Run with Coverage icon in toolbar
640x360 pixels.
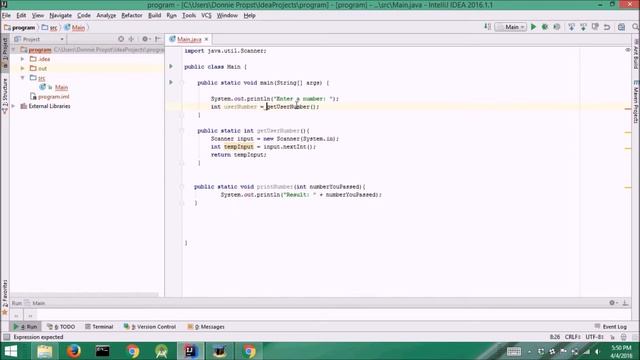pos(557,27)
